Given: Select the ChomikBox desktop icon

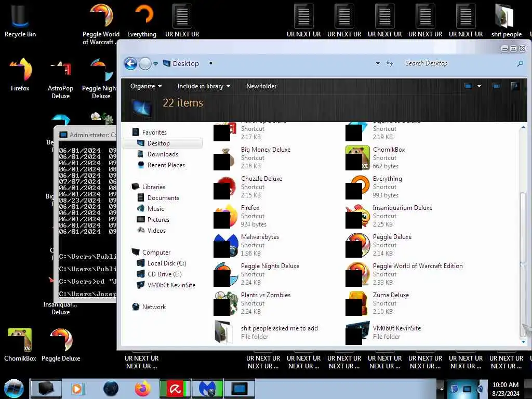Looking at the screenshot, I should (20, 344).
